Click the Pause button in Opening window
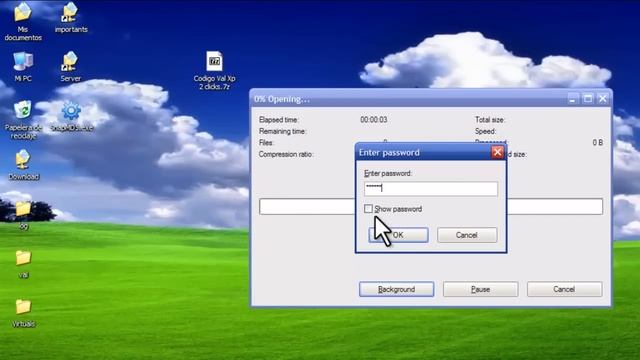The width and height of the screenshot is (640, 360). tap(480, 289)
